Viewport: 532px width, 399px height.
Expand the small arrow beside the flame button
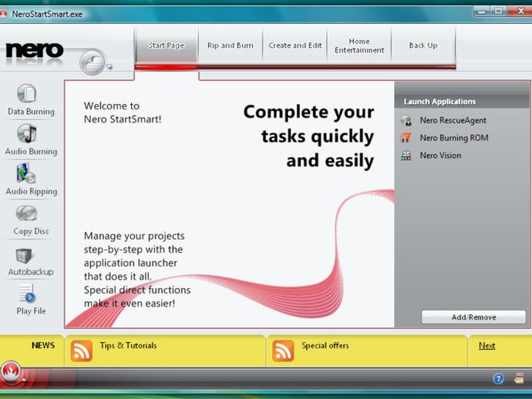point(24,379)
